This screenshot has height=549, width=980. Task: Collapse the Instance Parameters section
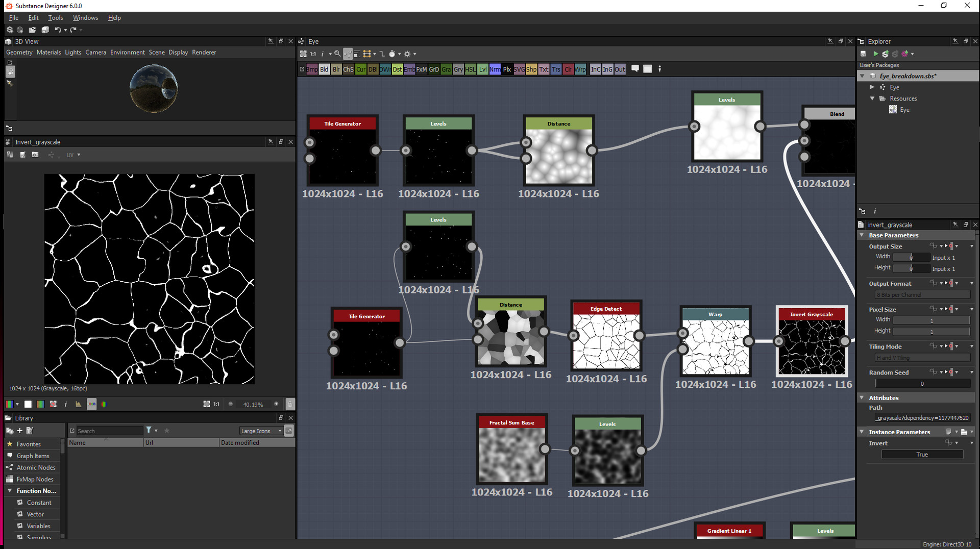[862, 432]
